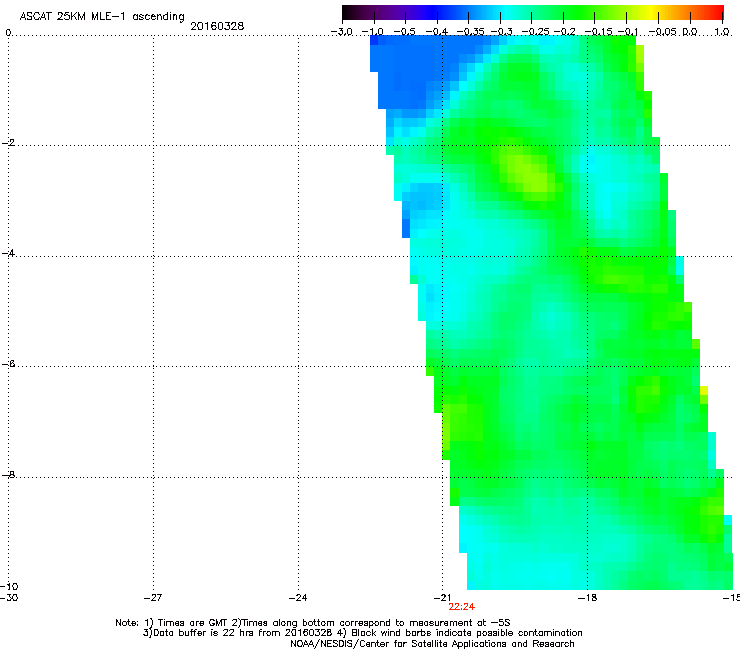Screen dimensions: 740x650
Task: Click the longitude label -27
Action: (153, 598)
